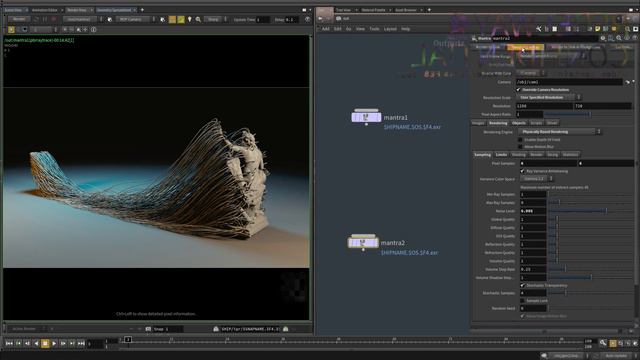640x360 pixels.
Task: Adjust the Pixel Aspect Ratio slider
Action: (587, 114)
